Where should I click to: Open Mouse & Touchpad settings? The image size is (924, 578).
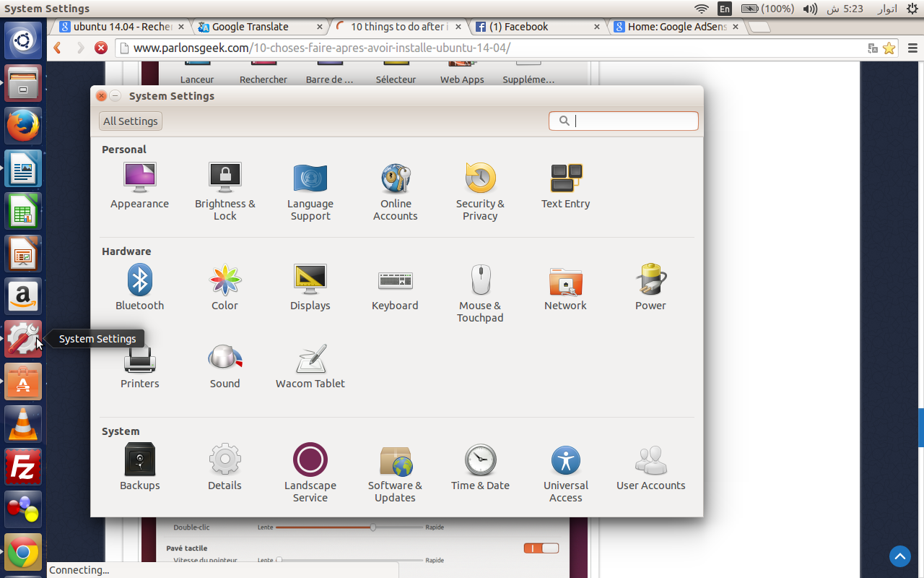pos(480,293)
